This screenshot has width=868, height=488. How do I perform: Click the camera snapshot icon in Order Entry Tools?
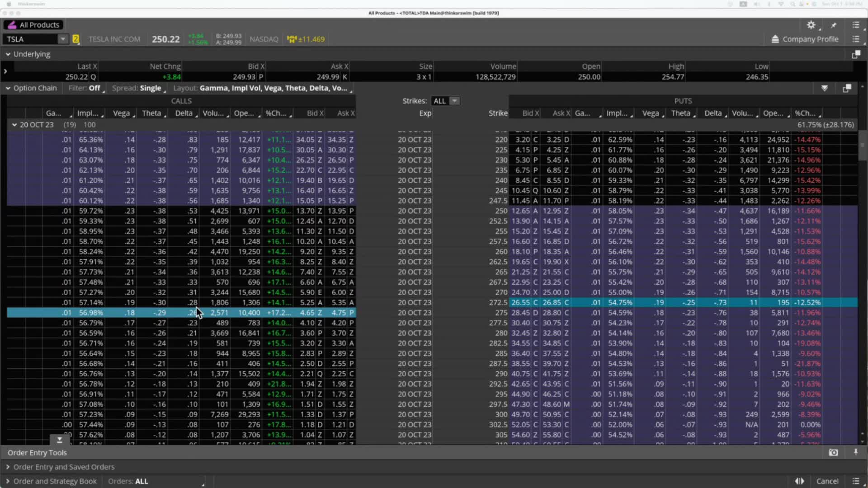pyautogui.click(x=833, y=452)
